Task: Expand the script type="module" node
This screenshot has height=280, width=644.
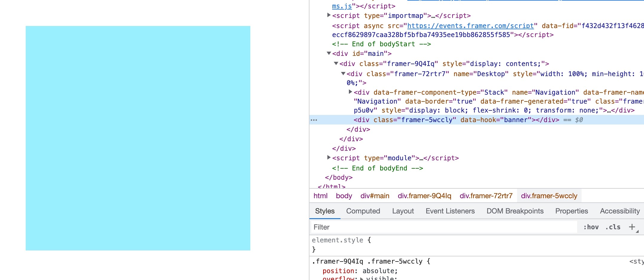Action: [x=329, y=157]
